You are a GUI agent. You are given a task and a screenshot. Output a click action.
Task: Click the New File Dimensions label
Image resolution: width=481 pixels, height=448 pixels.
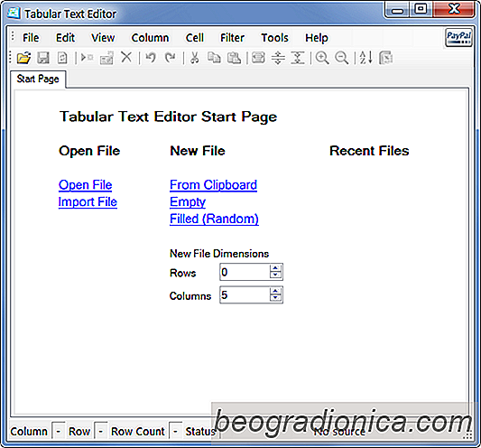click(219, 254)
